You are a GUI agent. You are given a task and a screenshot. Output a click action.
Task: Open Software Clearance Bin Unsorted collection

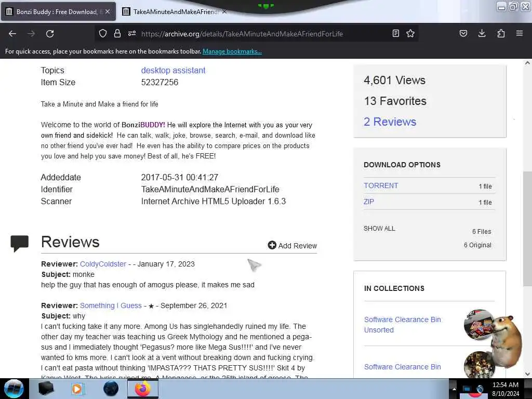pyautogui.click(x=403, y=325)
